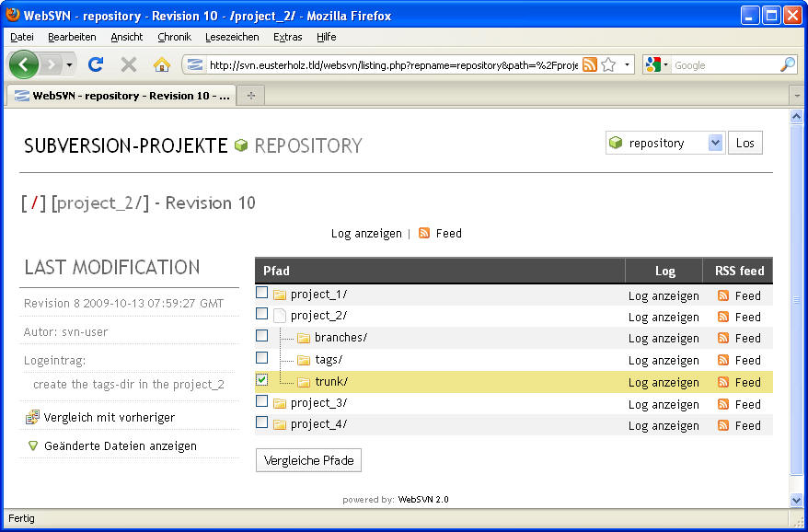Click the RSS icon next to top Feed link

pyautogui.click(x=424, y=233)
